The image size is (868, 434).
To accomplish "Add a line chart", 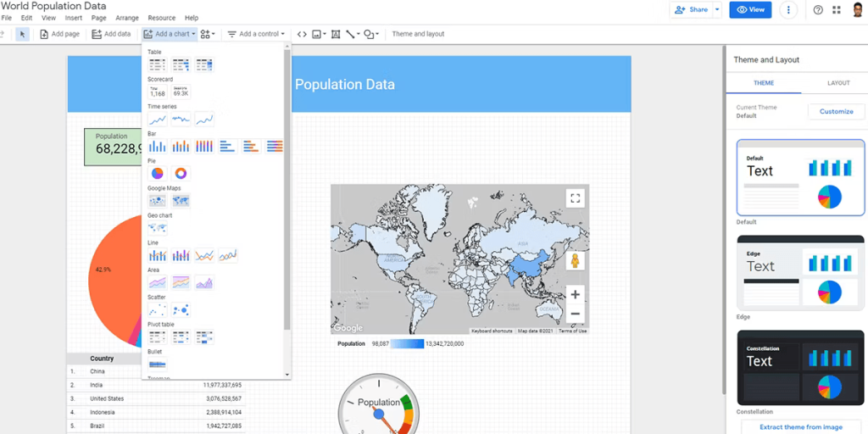I will coord(204,255).
